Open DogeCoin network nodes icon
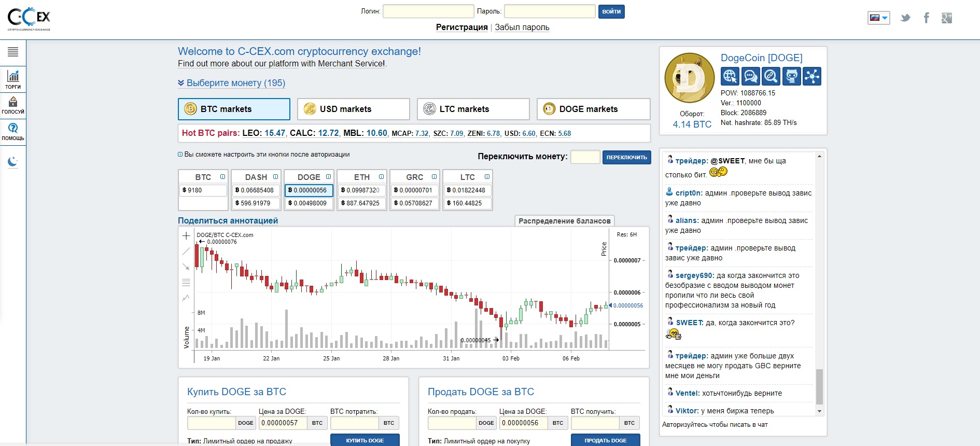 812,76
